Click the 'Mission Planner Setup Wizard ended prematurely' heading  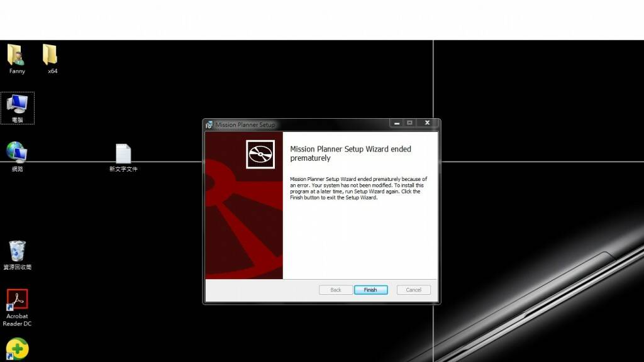[x=350, y=153]
